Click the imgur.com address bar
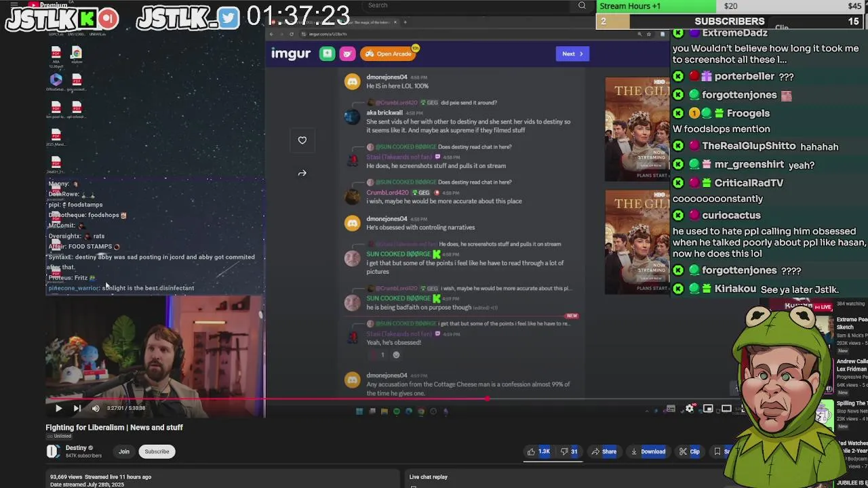868x488 pixels. (x=468, y=34)
